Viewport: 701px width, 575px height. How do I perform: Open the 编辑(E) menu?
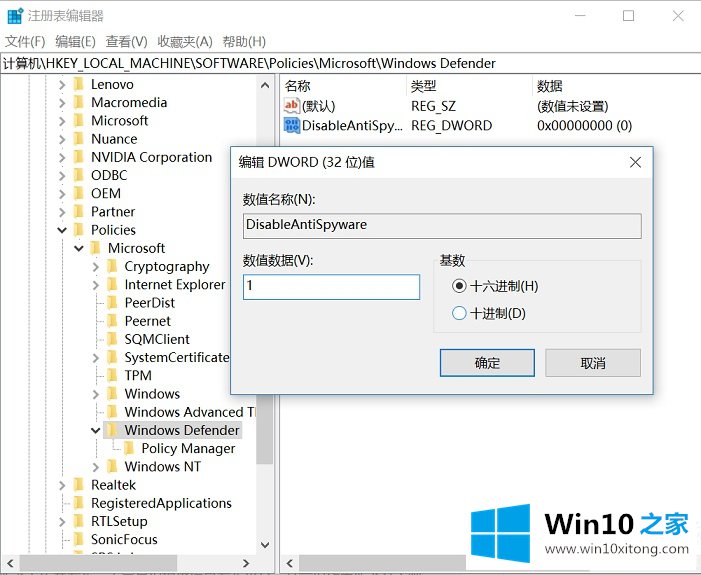click(x=76, y=42)
